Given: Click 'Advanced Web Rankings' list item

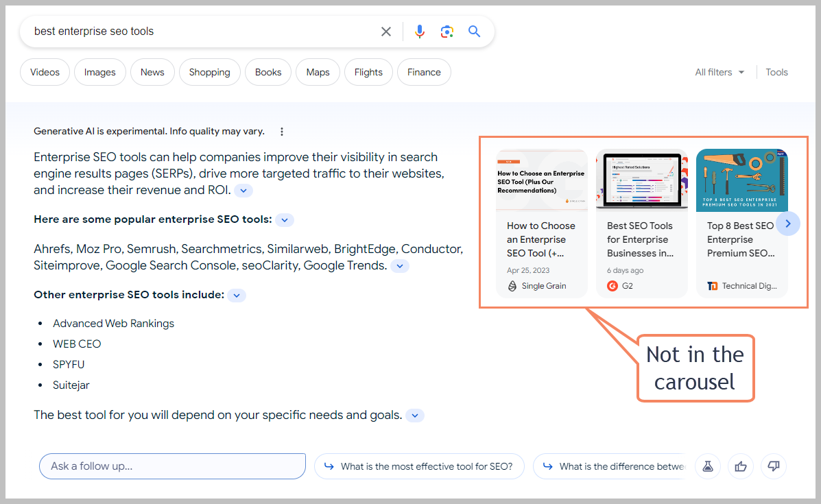Looking at the screenshot, I should click(x=114, y=324).
